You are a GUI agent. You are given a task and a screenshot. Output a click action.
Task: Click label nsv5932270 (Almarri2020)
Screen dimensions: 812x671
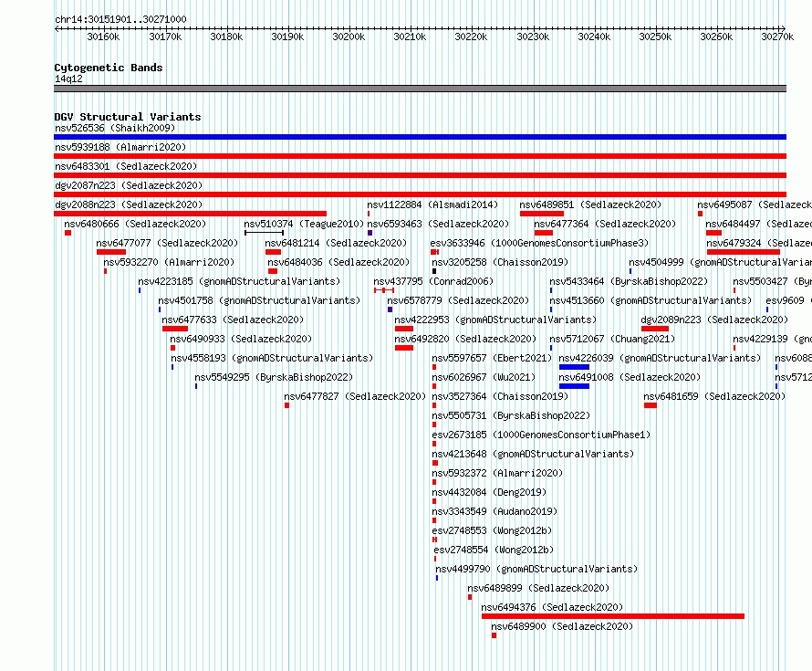(x=169, y=262)
